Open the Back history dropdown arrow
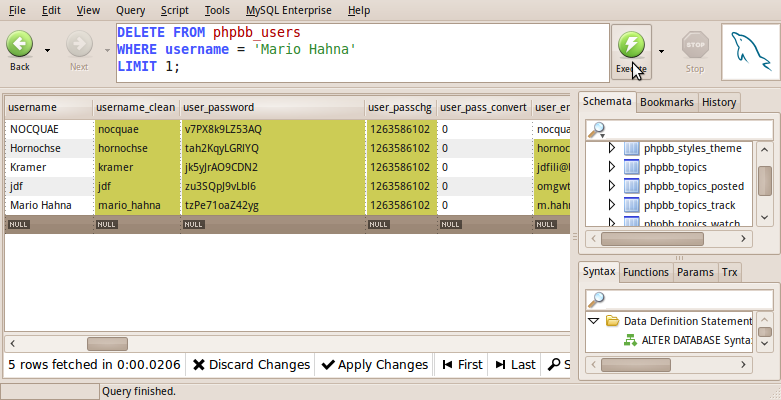 click(x=47, y=50)
